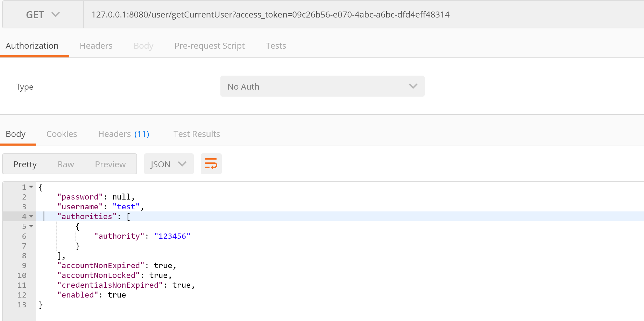Select the Pretty view mode
The image size is (644, 321).
(x=25, y=164)
